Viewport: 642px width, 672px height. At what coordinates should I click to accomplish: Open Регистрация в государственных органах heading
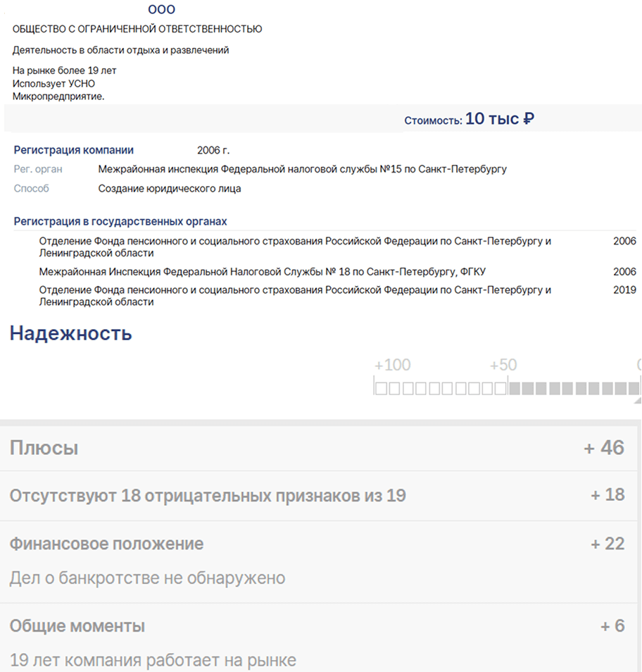pyautogui.click(x=120, y=222)
